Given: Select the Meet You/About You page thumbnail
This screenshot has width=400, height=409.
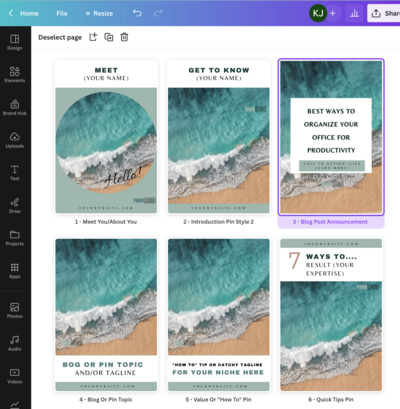Looking at the screenshot, I should click(106, 137).
